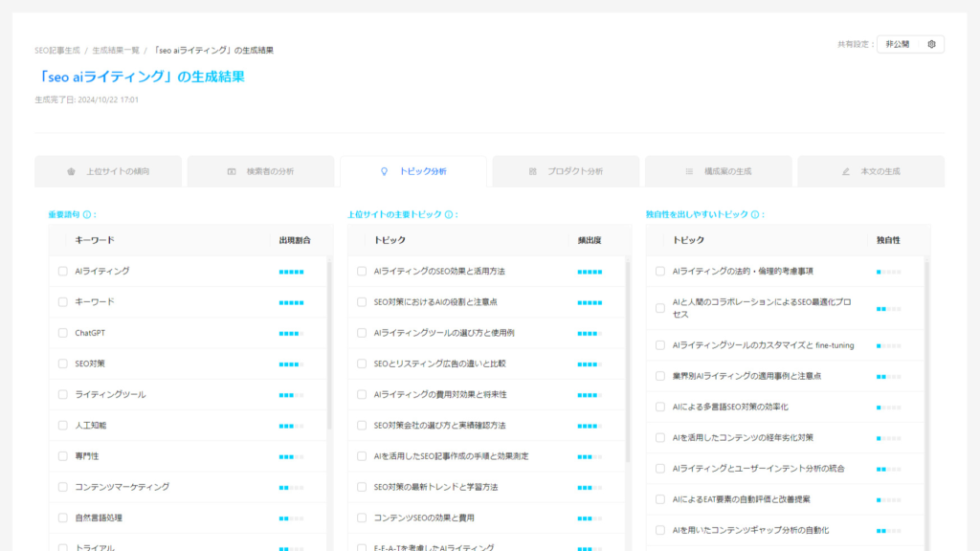Check AIを活用したコンテンツの経年劣化対策 checkbox
This screenshot has width=980, height=551.
point(660,437)
